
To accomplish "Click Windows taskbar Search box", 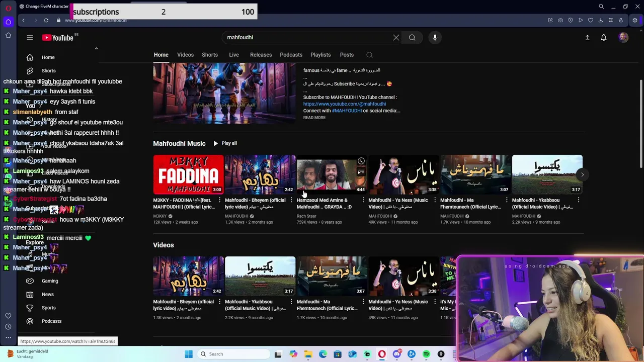I will (x=233, y=354).
